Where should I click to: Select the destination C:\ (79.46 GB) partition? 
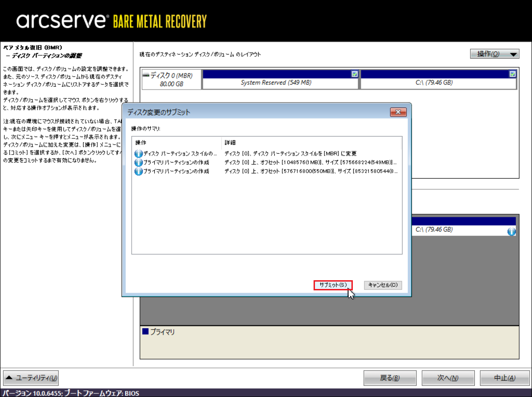click(x=439, y=80)
